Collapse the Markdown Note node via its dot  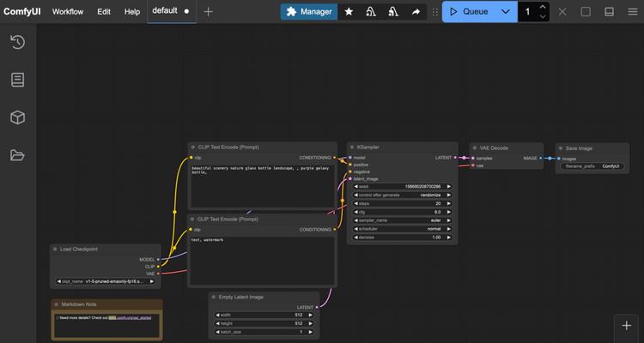click(57, 304)
